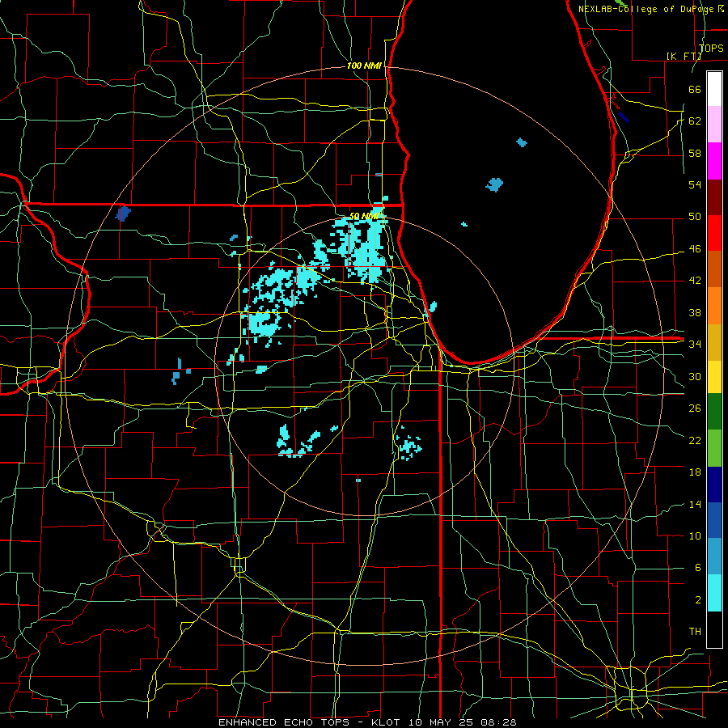Click the [K FT] units label
This screenshot has width=728, height=728.
click(684, 56)
